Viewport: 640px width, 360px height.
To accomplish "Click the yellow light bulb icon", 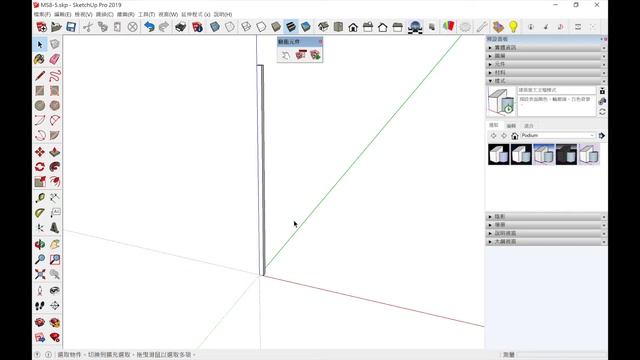I will click(513, 27).
